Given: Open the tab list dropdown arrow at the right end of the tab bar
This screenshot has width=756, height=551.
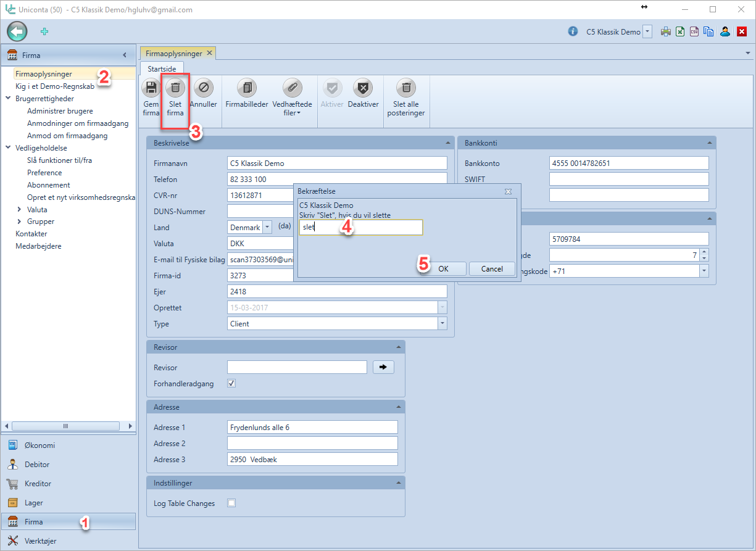Looking at the screenshot, I should [748, 54].
